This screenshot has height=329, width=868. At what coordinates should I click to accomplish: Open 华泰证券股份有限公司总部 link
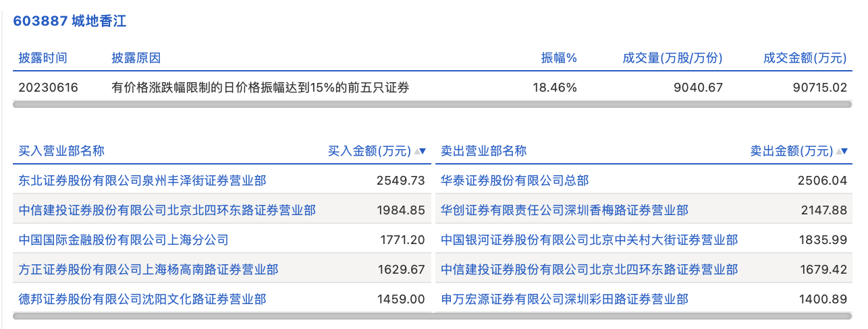pos(515,181)
